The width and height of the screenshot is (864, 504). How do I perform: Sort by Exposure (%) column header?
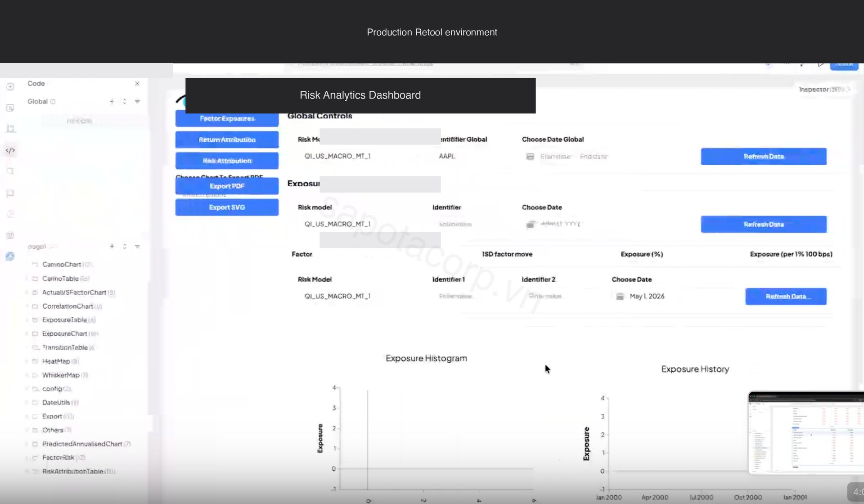642,254
